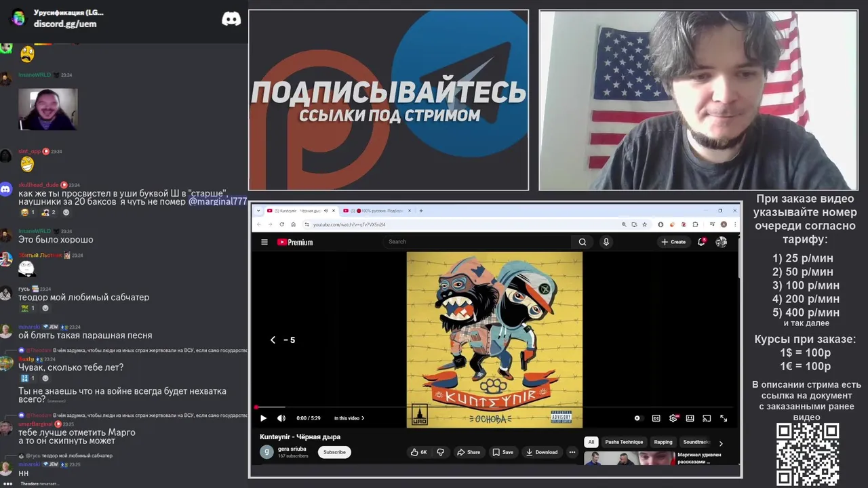Open gera sriuba channel avatar
This screenshot has height=488, width=868.
[267, 452]
